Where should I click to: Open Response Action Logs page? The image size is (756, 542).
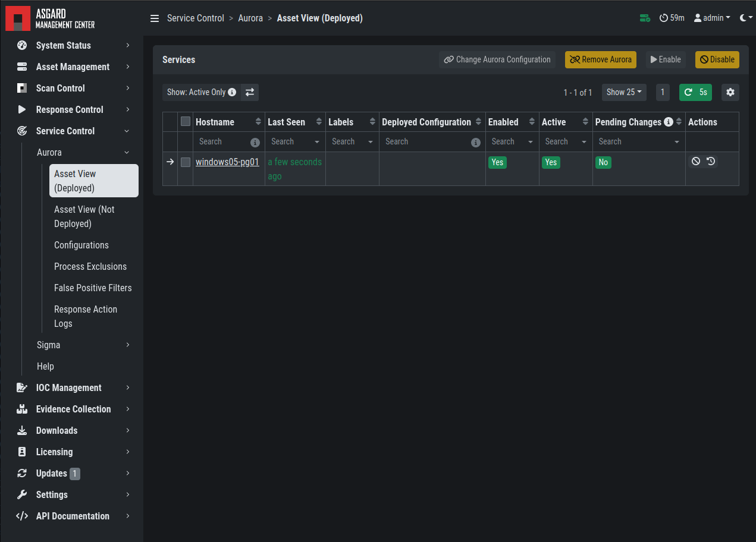(94, 316)
